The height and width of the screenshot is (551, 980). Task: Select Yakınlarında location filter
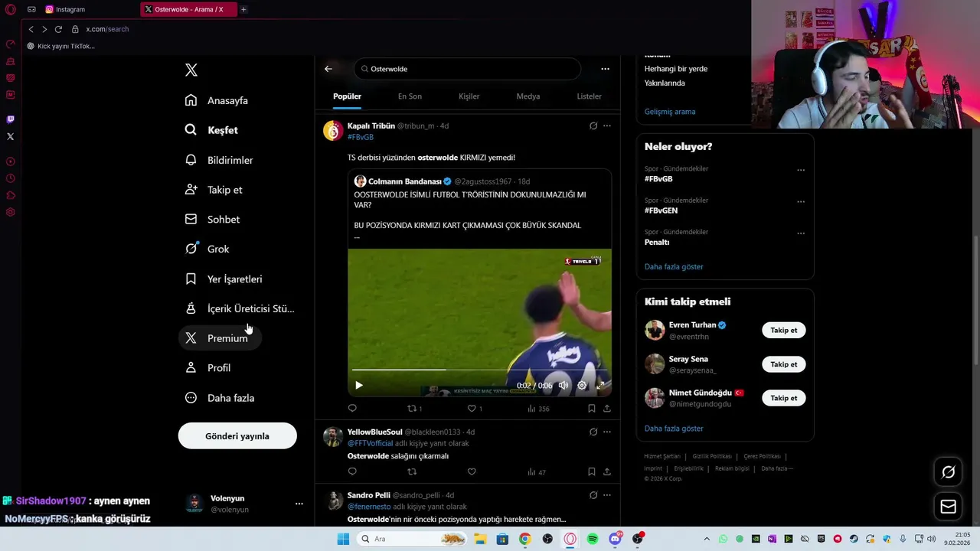point(665,83)
